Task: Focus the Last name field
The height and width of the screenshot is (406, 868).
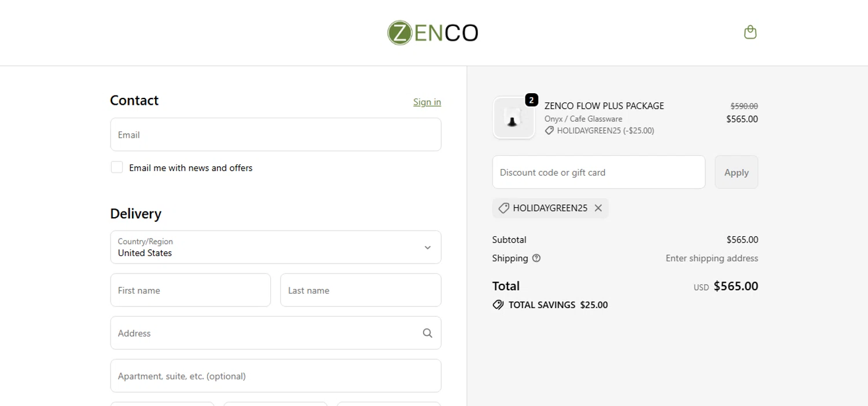Action: click(361, 290)
